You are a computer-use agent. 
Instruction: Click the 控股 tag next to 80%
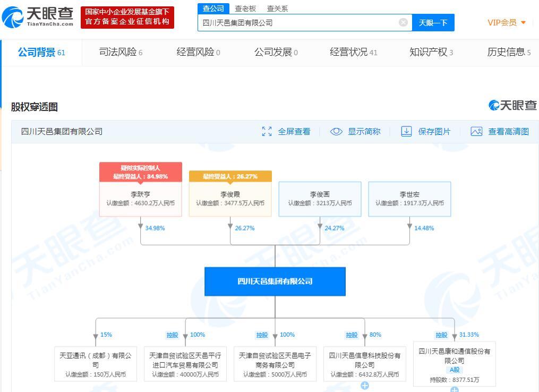[352, 335]
